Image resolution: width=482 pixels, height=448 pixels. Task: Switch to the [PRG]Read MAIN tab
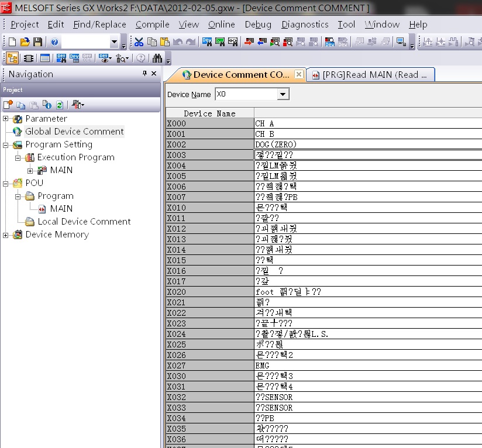click(x=371, y=75)
